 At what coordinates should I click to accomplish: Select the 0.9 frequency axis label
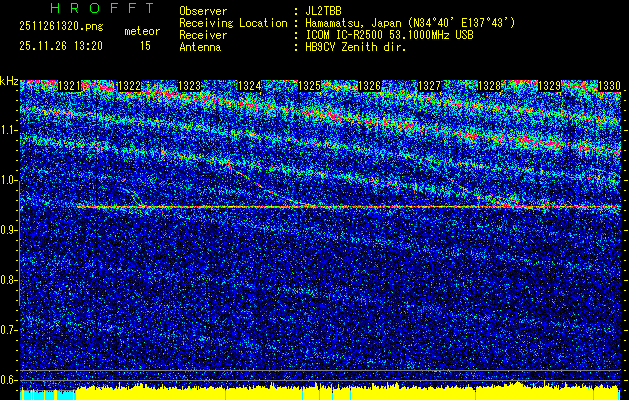9,230
